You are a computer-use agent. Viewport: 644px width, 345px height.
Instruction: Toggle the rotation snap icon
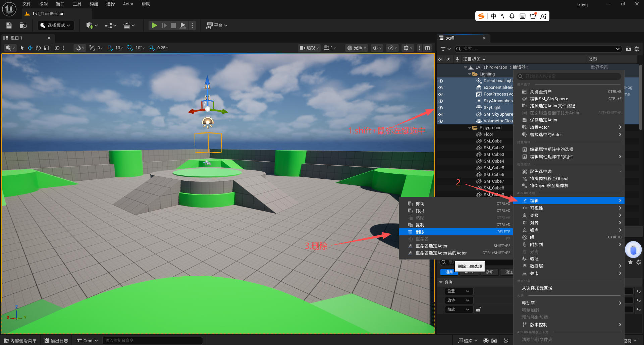(x=130, y=48)
